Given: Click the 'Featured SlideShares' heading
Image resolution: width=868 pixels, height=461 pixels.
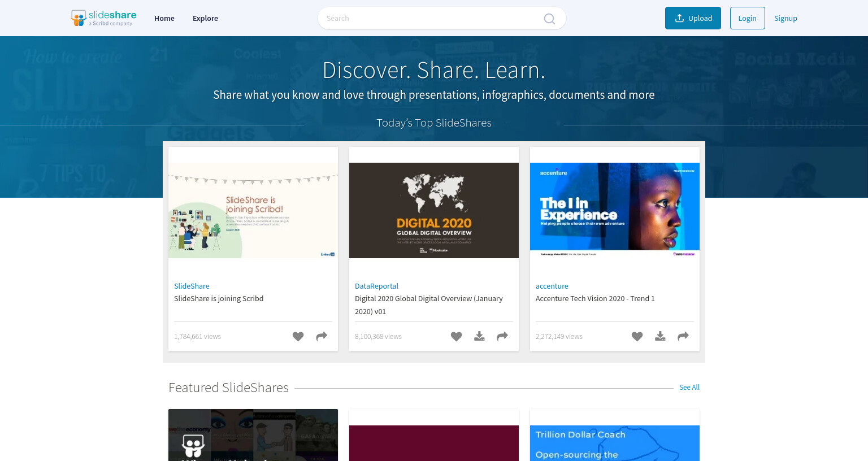Looking at the screenshot, I should pyautogui.click(x=228, y=388).
